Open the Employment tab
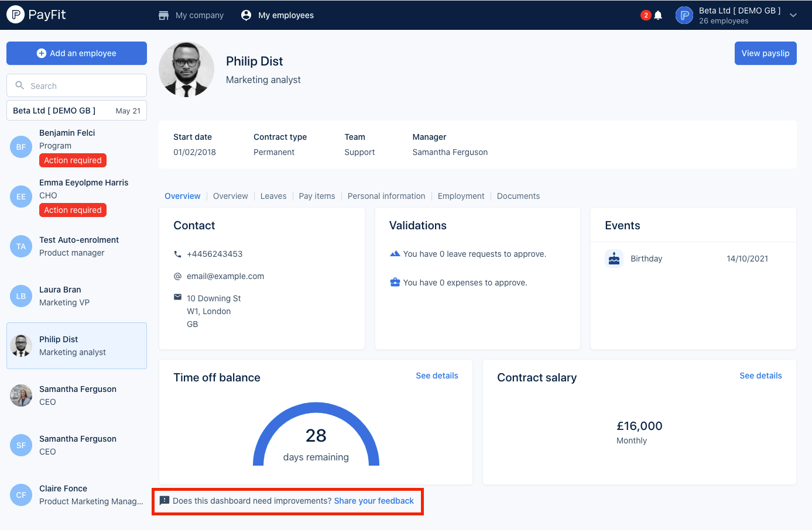Viewport: 812px width, 530px height. click(x=461, y=196)
